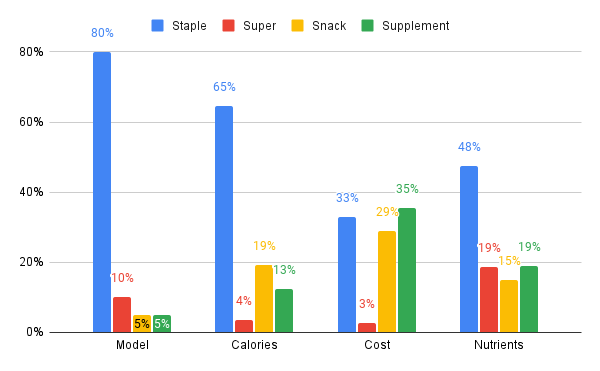The height and width of the screenshot is (371, 600).
Task: Click the red Super legend swatch
Action: click(228, 26)
